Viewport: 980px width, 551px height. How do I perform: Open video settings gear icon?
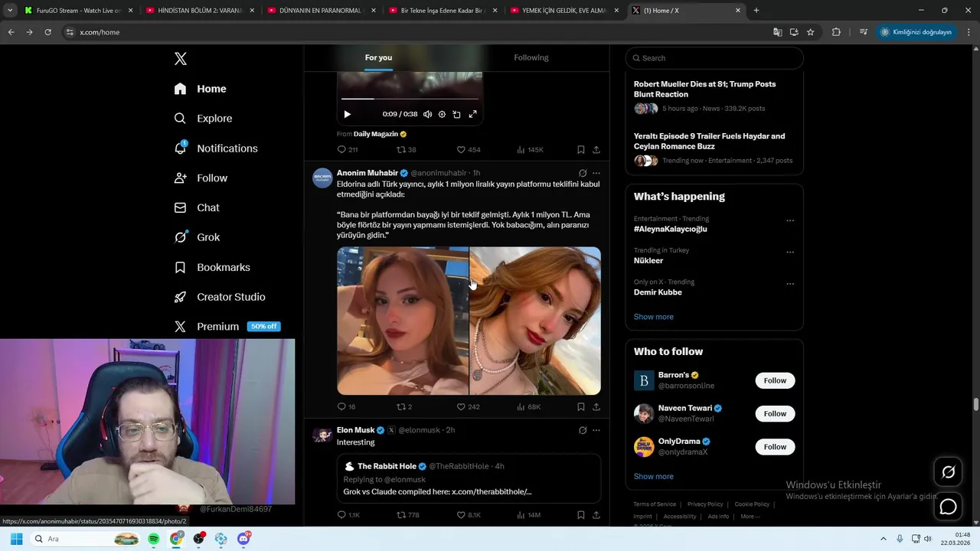pyautogui.click(x=442, y=114)
